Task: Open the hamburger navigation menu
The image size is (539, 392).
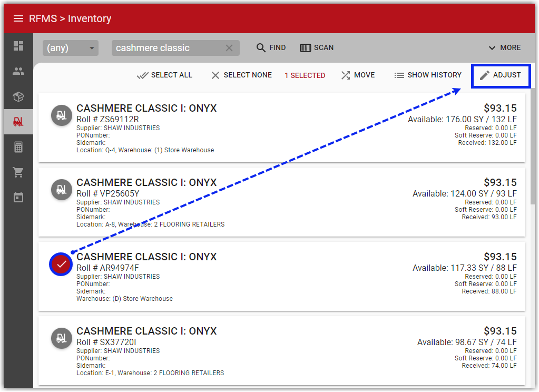Action: tap(18, 18)
